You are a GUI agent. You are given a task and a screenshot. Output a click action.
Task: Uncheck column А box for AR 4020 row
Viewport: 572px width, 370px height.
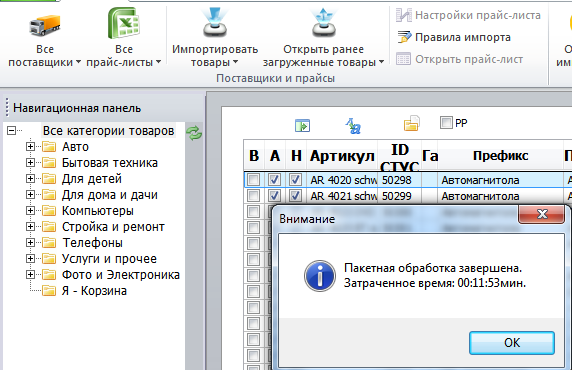pos(274,180)
